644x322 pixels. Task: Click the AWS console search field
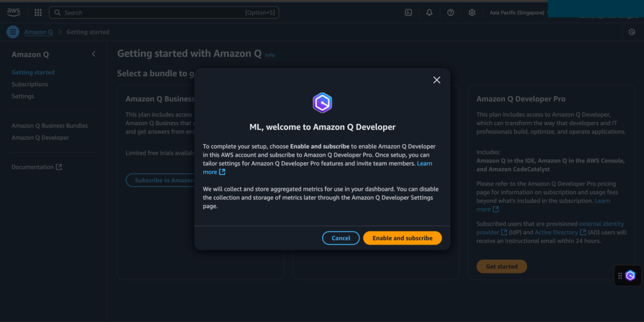point(164,13)
